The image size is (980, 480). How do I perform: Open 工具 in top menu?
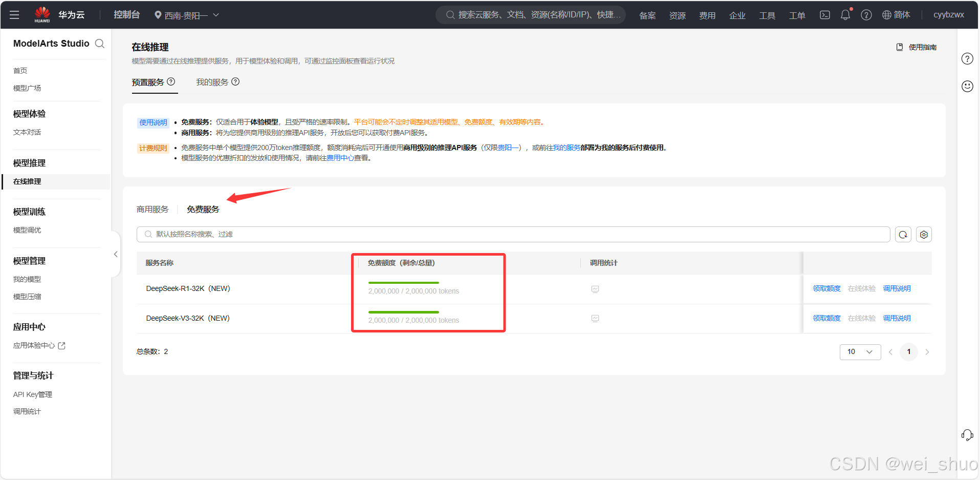coord(767,15)
